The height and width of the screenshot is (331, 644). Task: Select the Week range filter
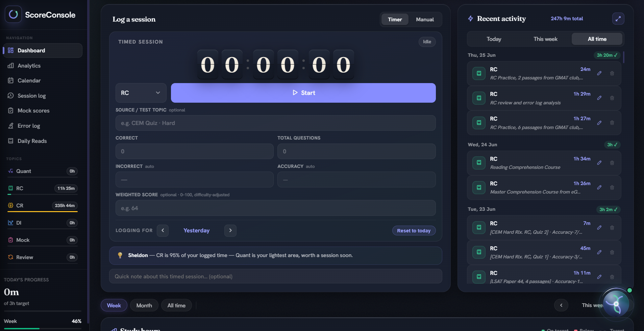(114, 305)
